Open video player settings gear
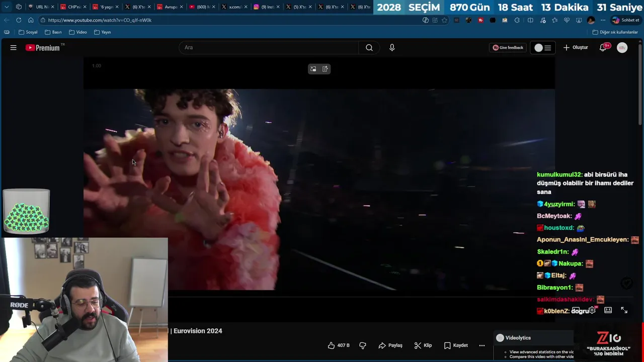This screenshot has height=362, width=644. pyautogui.click(x=592, y=310)
